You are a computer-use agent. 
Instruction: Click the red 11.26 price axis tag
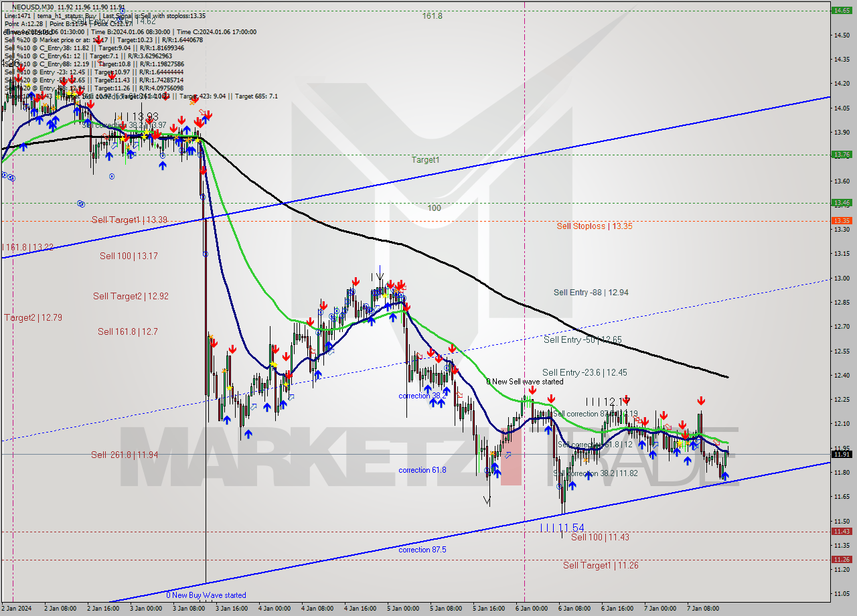pos(841,559)
